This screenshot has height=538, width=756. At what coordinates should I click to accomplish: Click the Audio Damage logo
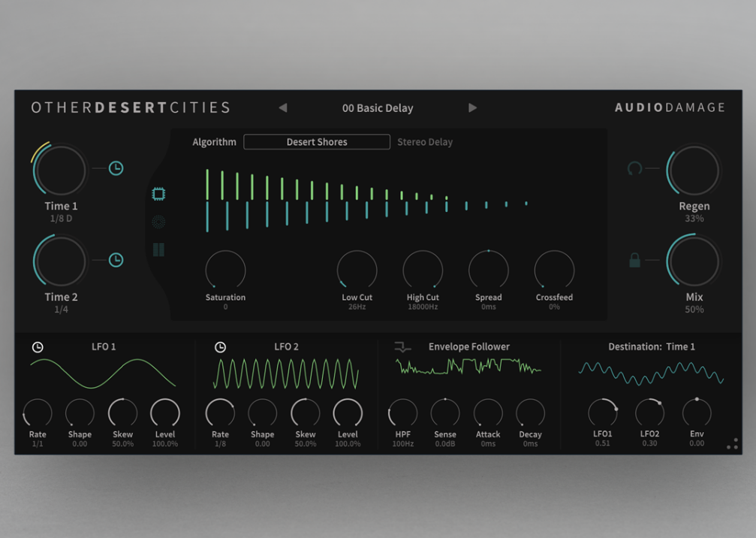click(670, 107)
